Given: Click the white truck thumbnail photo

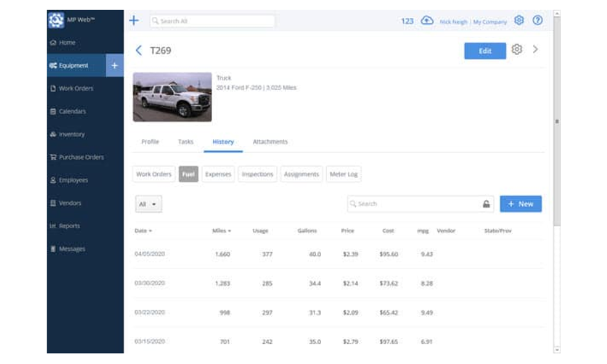Looking at the screenshot, I should click(x=172, y=97).
